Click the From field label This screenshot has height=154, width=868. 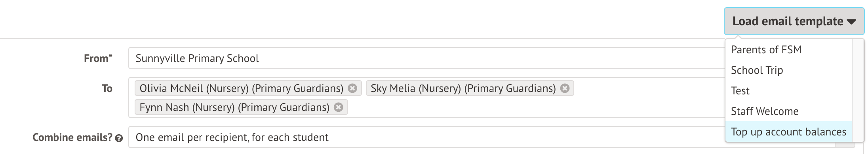coord(98,58)
